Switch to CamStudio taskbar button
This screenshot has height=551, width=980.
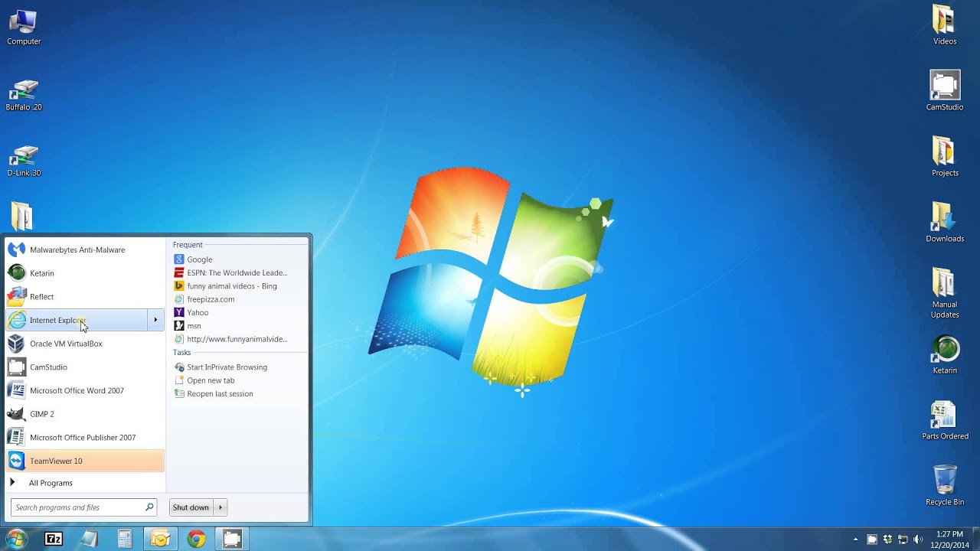(x=232, y=540)
